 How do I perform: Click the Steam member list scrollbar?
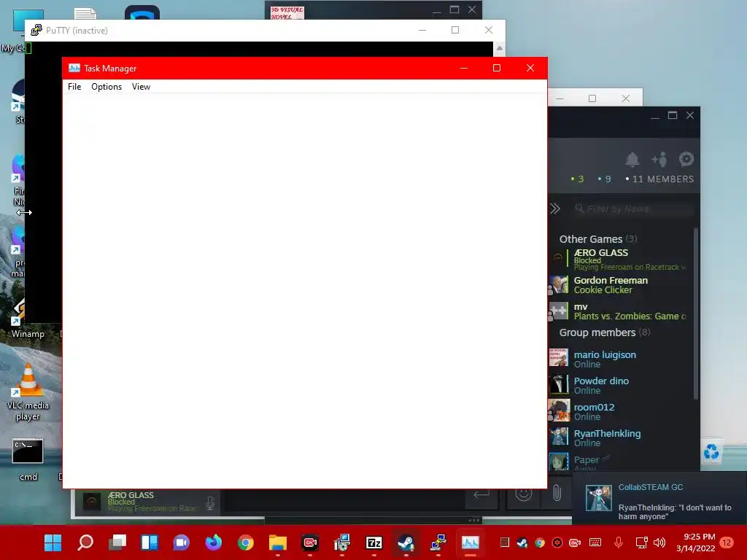[696, 314]
